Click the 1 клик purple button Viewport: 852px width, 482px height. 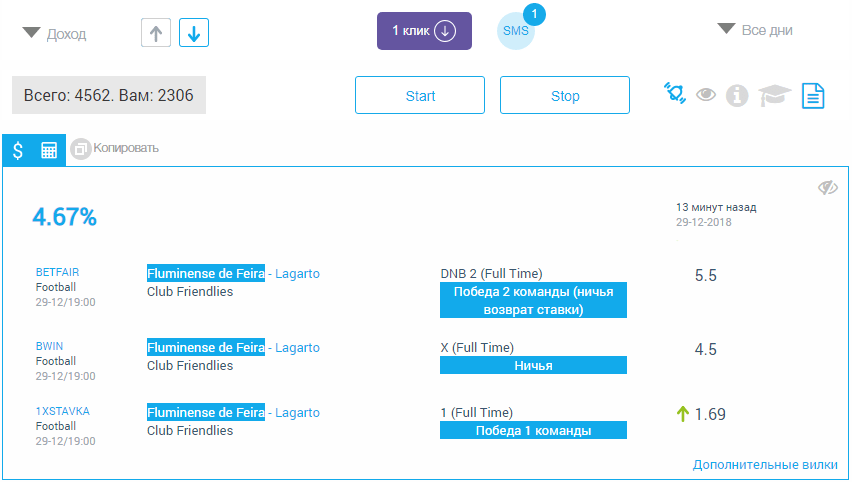click(x=424, y=31)
